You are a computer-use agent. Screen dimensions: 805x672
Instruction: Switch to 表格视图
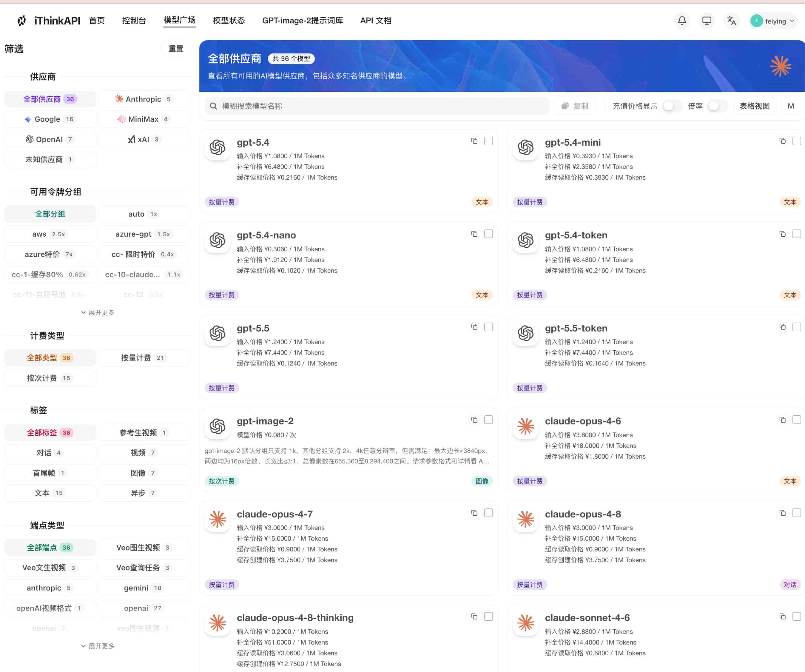point(754,106)
